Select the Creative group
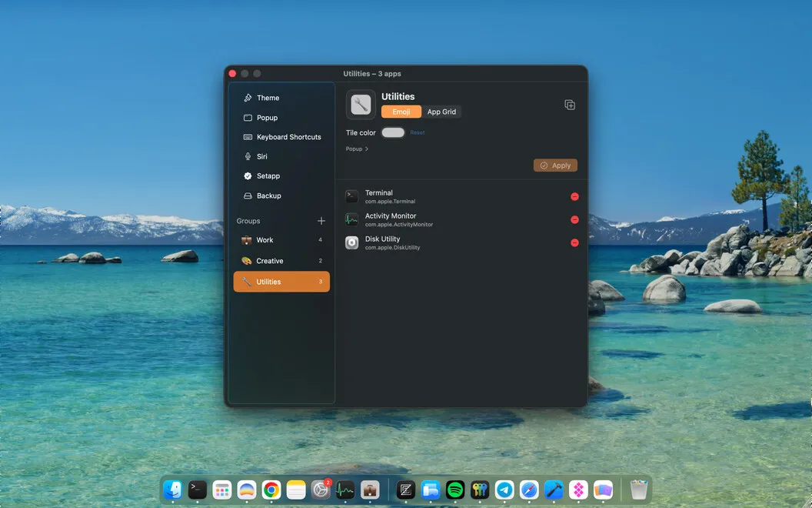This screenshot has width=812, height=508. coord(281,261)
